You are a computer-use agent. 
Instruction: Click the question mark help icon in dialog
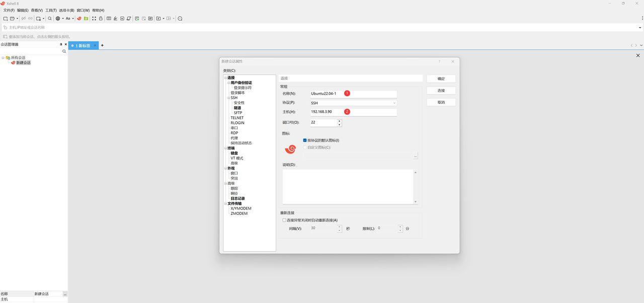[x=439, y=61]
